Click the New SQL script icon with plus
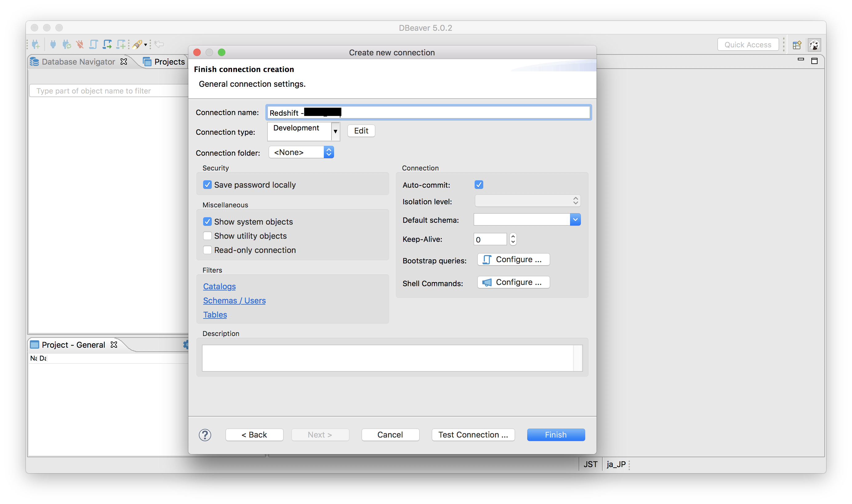 (121, 44)
